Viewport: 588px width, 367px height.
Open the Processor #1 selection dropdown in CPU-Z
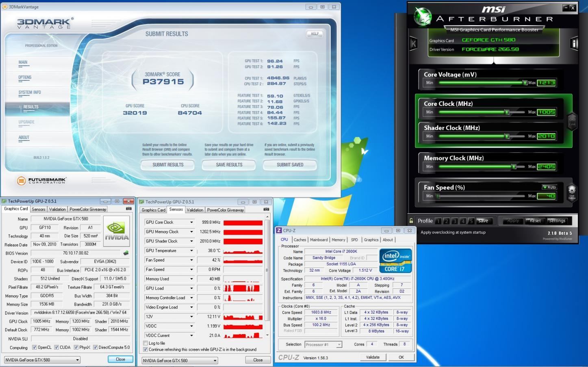323,344
